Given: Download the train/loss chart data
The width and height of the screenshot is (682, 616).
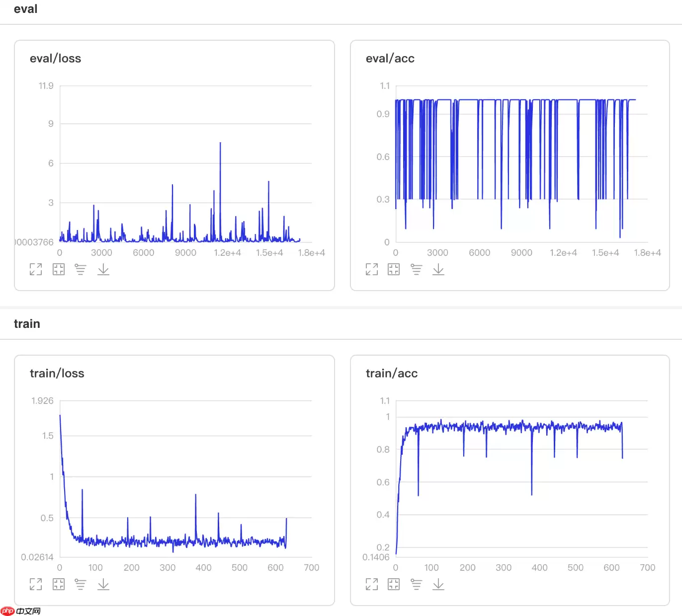Looking at the screenshot, I should click(103, 584).
